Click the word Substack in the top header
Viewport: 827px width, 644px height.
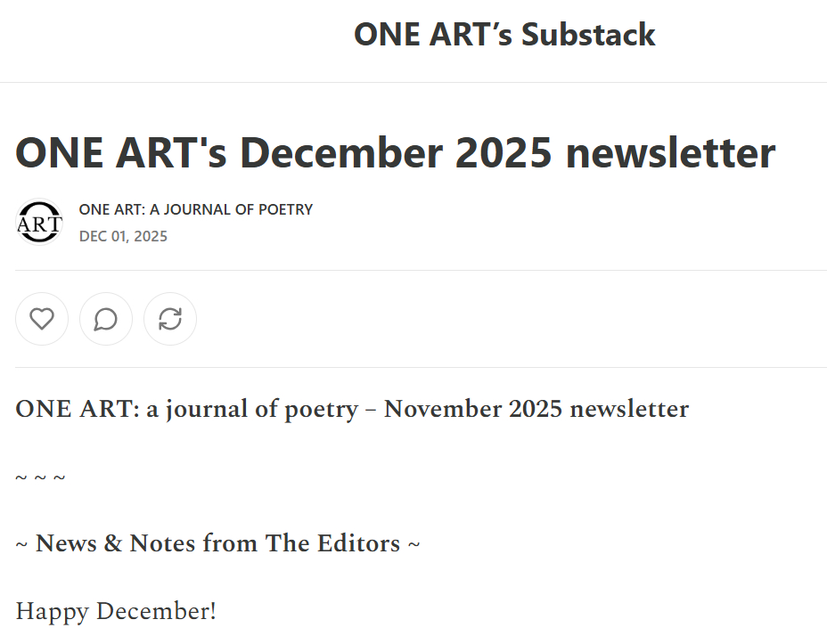coord(588,35)
